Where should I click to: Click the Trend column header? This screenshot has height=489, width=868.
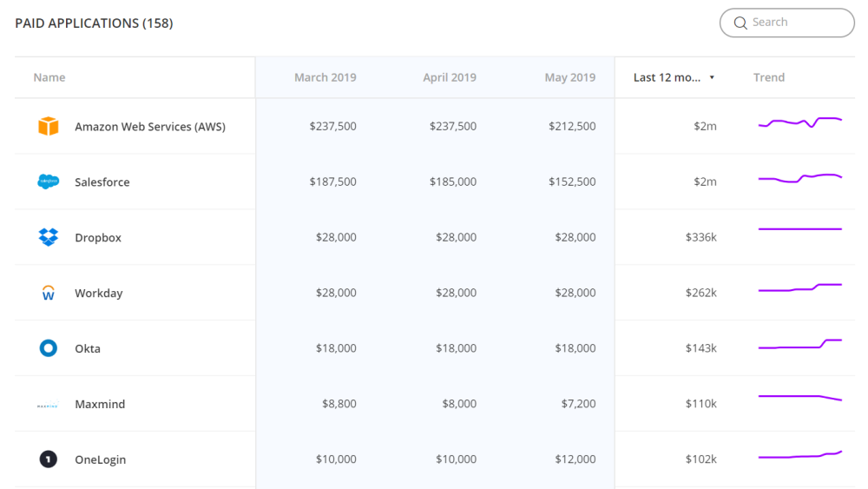[768, 77]
